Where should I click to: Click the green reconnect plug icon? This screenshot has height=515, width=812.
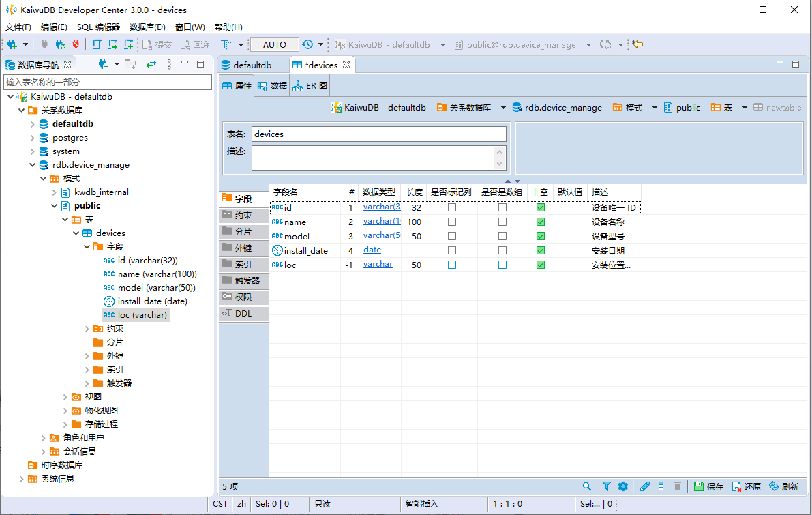(x=60, y=44)
